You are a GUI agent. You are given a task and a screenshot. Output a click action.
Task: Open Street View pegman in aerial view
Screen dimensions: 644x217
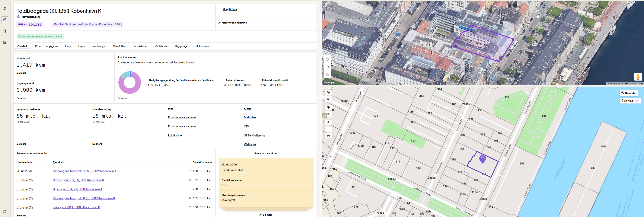pyautogui.click(x=638, y=77)
